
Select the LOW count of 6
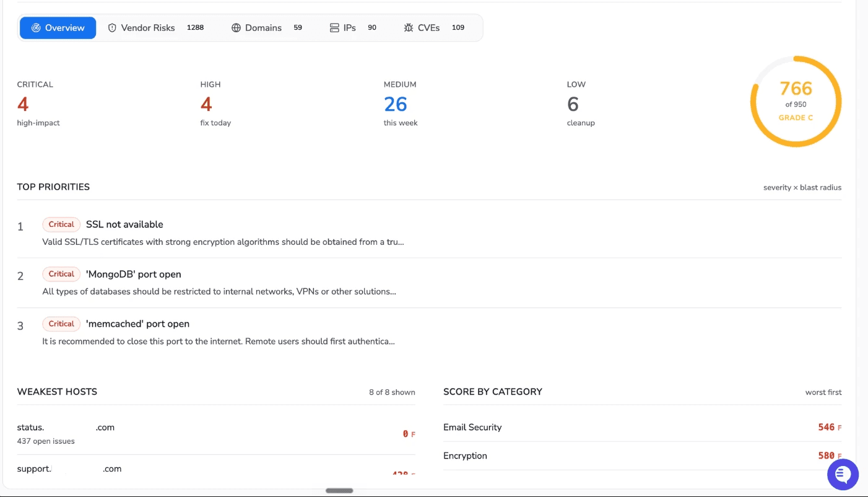[573, 104]
